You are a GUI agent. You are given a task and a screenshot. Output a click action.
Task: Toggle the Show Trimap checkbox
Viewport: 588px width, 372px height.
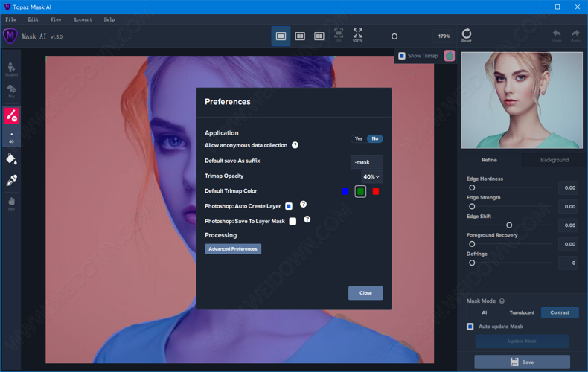[x=402, y=56]
